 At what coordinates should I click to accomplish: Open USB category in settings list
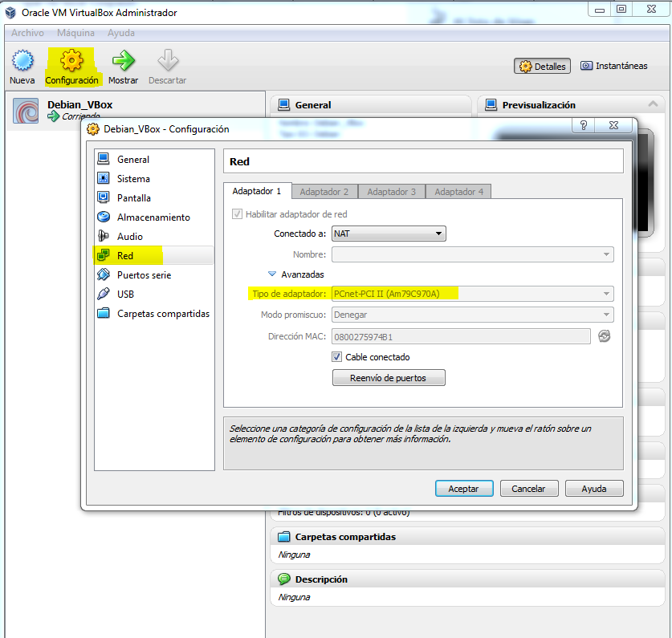(154, 295)
